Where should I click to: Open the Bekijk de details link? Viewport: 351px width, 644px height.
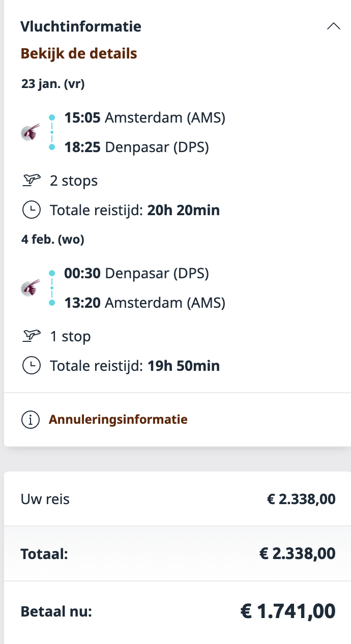click(x=79, y=53)
